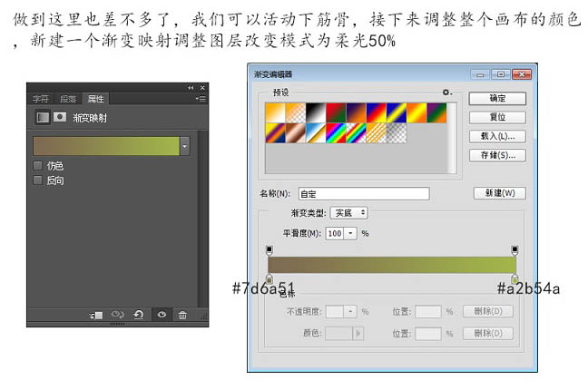Select the left color stop #7d6a51
Viewport: 588px width, 390px height.
coord(269,278)
